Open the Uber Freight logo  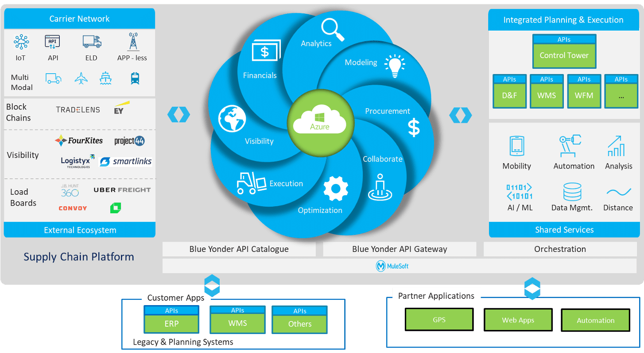(122, 190)
